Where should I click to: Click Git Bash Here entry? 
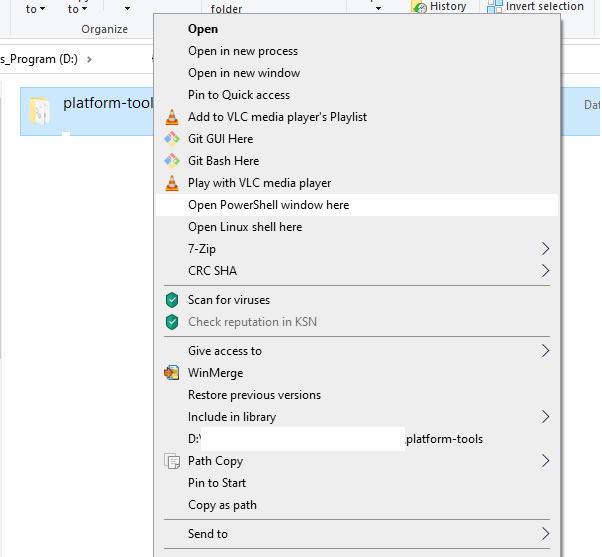(357, 161)
